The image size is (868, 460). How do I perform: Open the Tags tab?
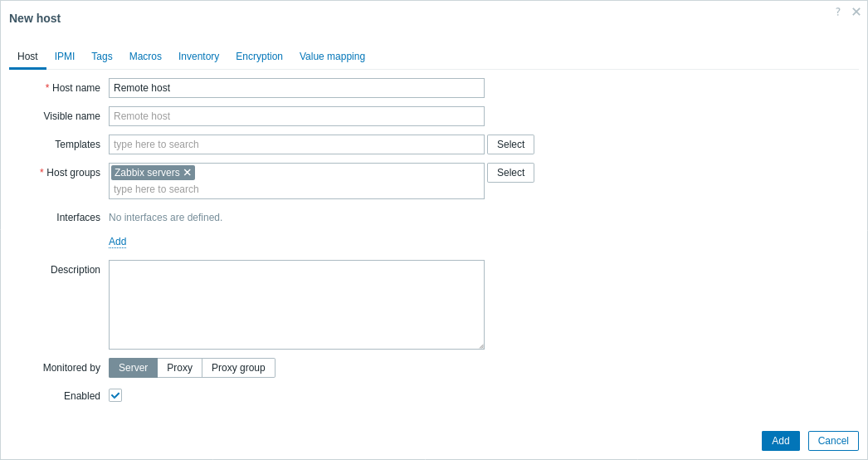102,56
